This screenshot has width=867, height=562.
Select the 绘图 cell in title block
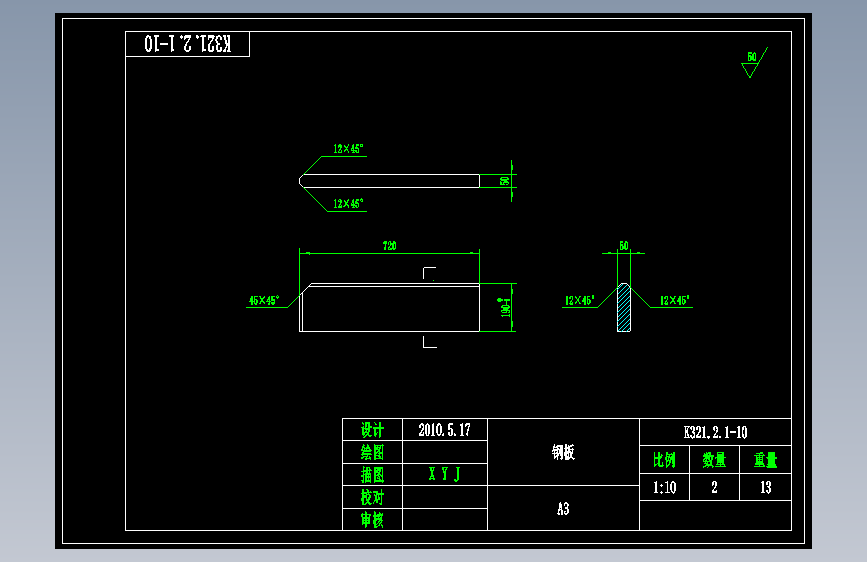pos(373,452)
